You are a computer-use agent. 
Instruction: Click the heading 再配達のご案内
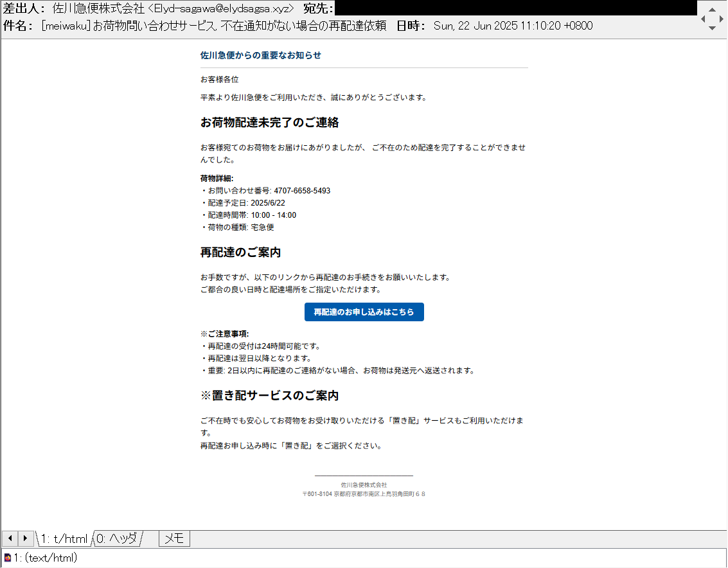click(240, 253)
